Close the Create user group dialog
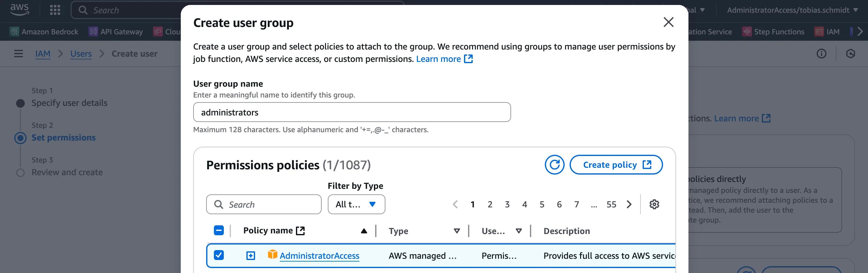This screenshot has width=868, height=273. point(668,22)
